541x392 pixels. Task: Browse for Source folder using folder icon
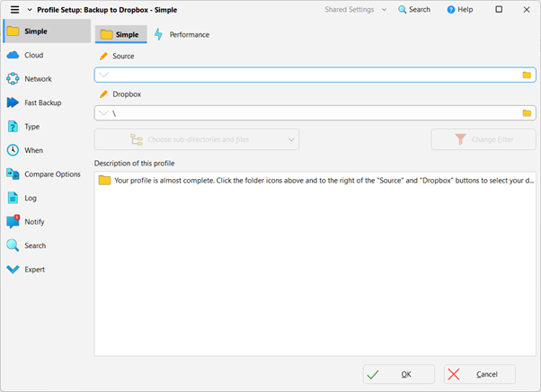point(528,76)
